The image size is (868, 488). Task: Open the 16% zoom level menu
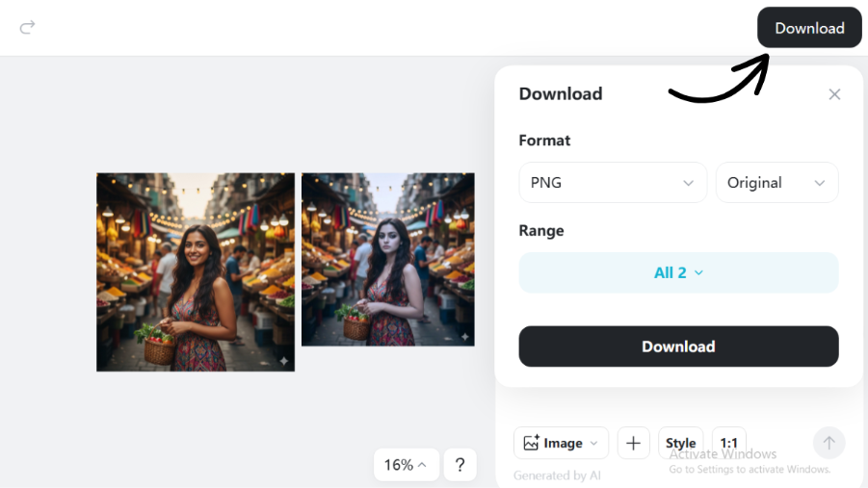click(406, 465)
